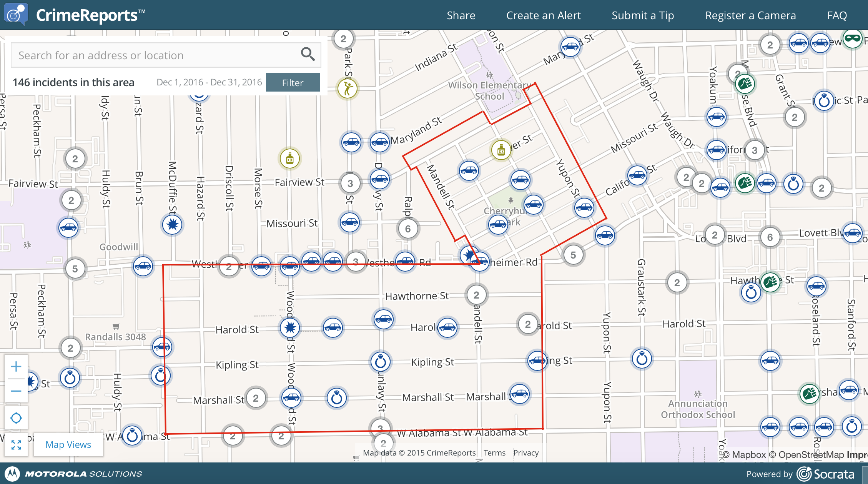
Task: Open the Share menu item
Action: pyautogui.click(x=461, y=15)
